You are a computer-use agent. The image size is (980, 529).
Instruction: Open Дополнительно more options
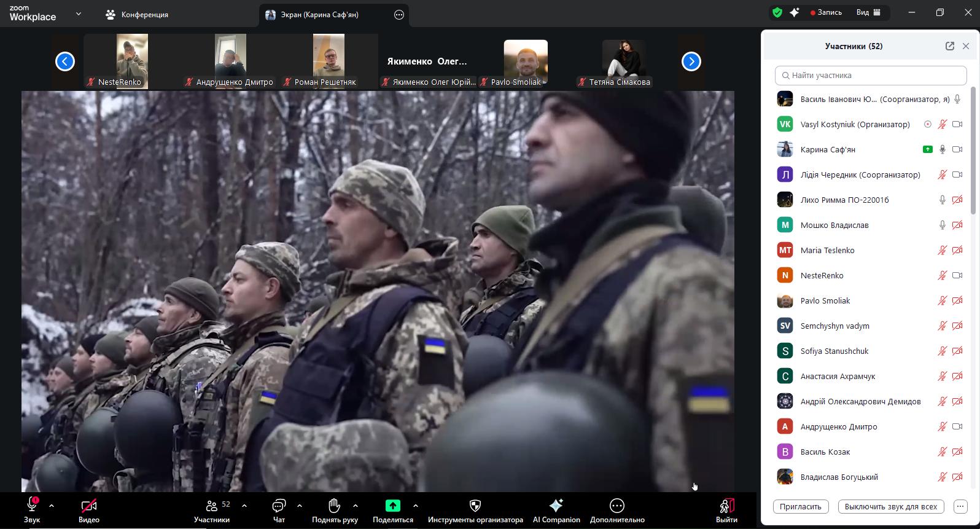pos(617,511)
